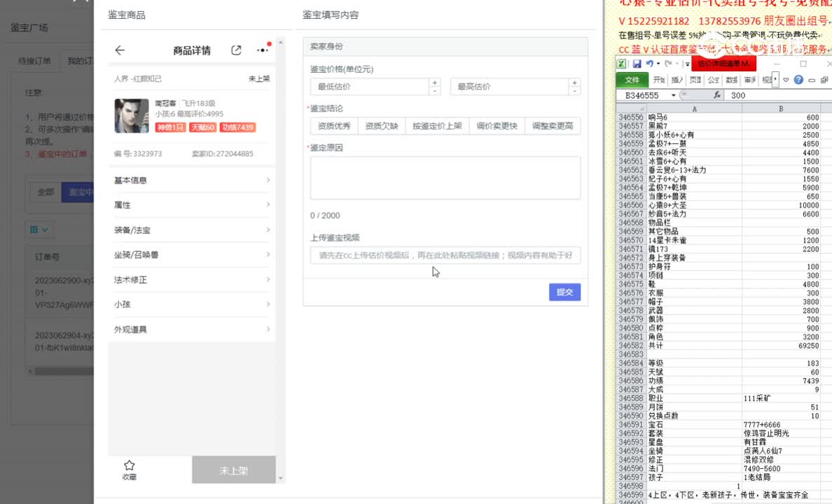Expand the 装备/法宝 section

(x=190, y=230)
